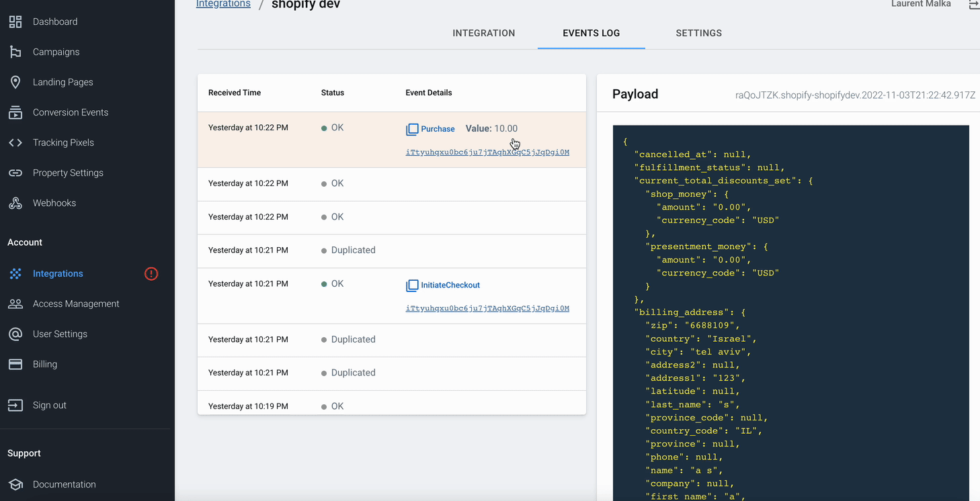The height and width of the screenshot is (501, 980).
Task: Click the Value: 10.00 text
Action: 491,128
